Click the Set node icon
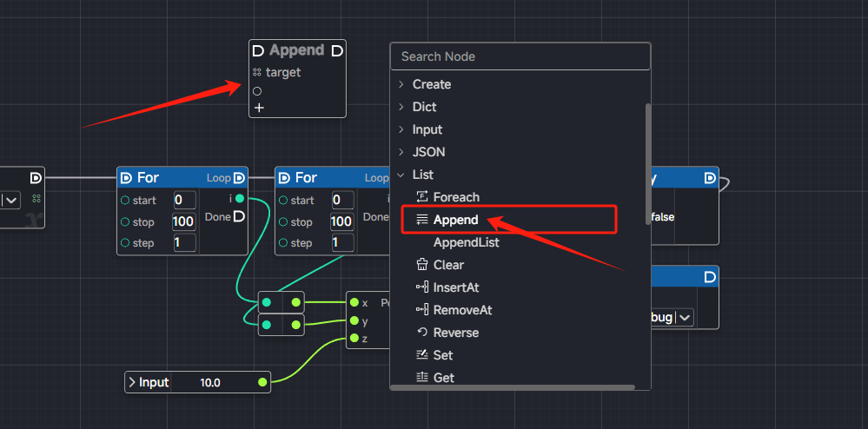 (x=422, y=355)
